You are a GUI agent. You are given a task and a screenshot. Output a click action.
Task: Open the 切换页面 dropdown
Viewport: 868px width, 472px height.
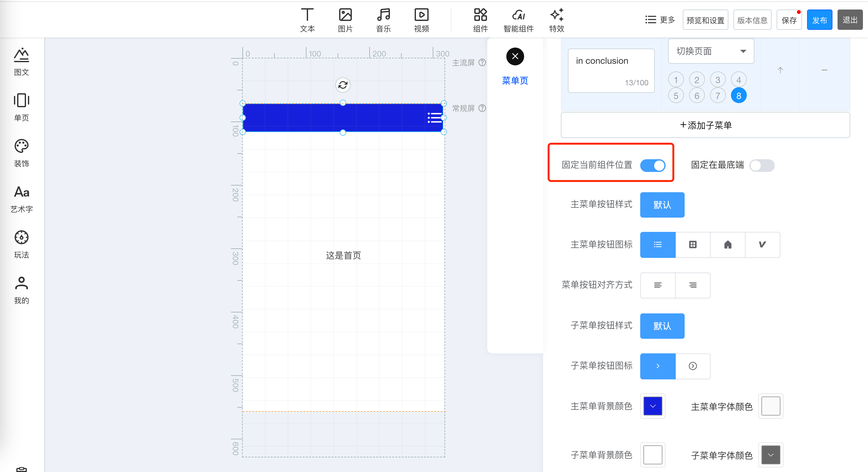coord(711,51)
